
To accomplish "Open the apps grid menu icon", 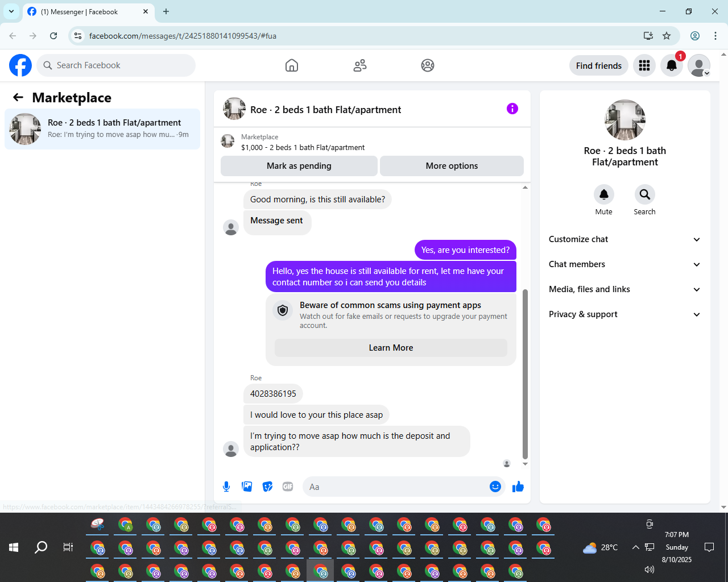I will tap(644, 65).
